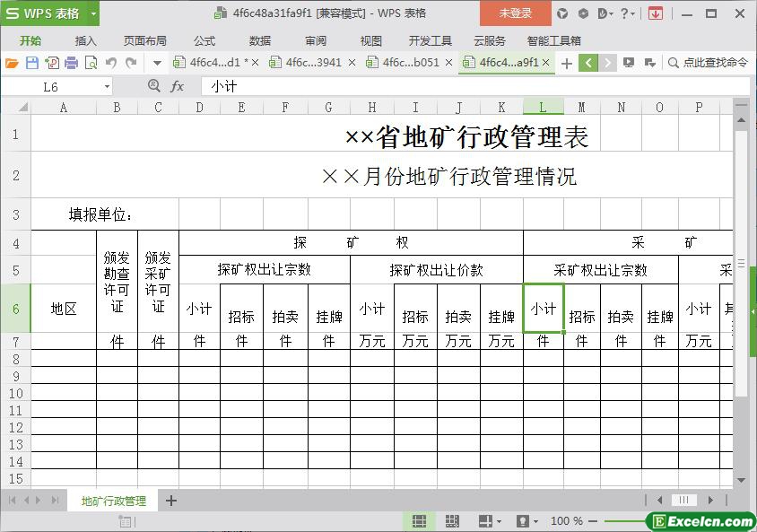Image resolution: width=757 pixels, height=532 pixels.
Task: Switch to the 公式 ribbon tab
Action: point(204,40)
